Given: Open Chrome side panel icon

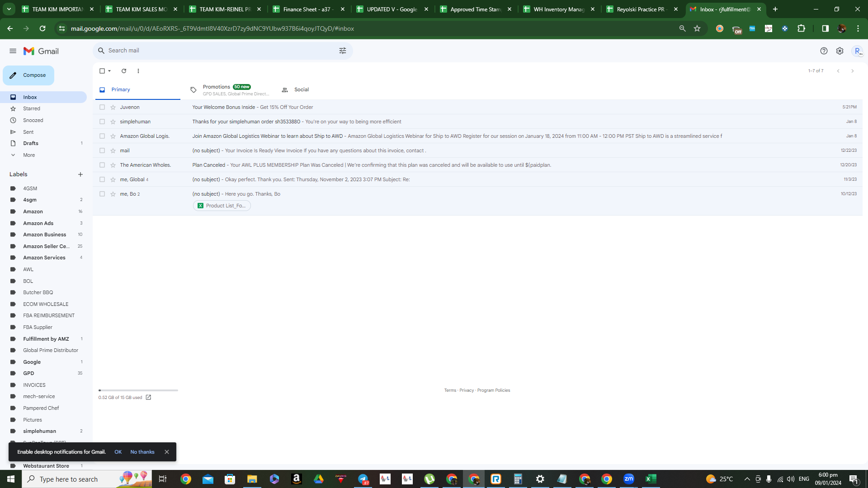Looking at the screenshot, I should point(825,28).
